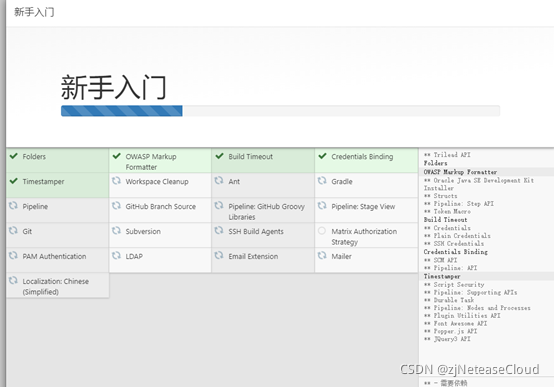Click the Build Timeout plugin label

pyautogui.click(x=251, y=157)
